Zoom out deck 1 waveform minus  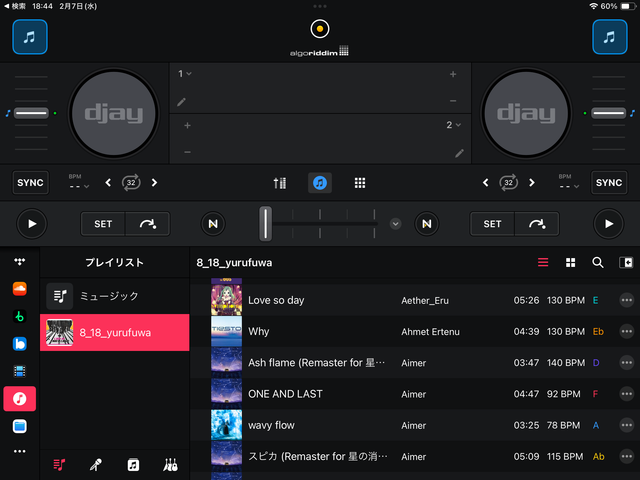tap(453, 101)
